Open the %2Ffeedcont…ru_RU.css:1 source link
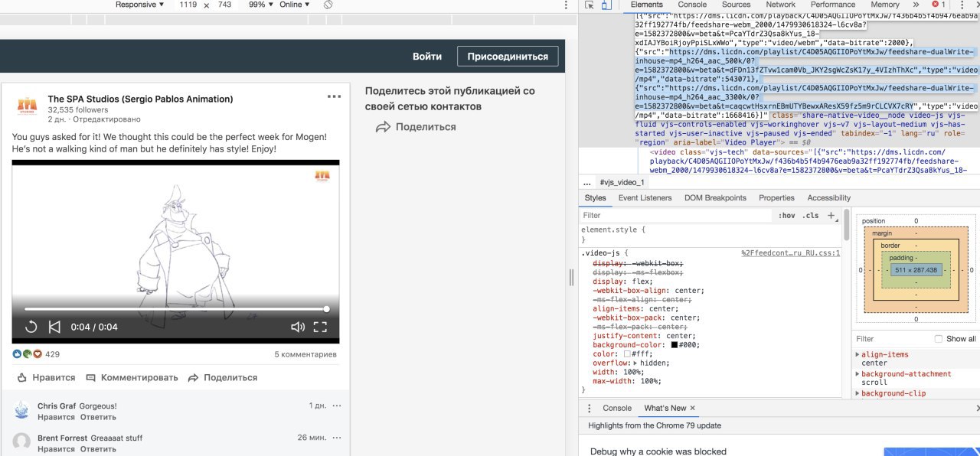Screen dimensions: 980x456 791,253
